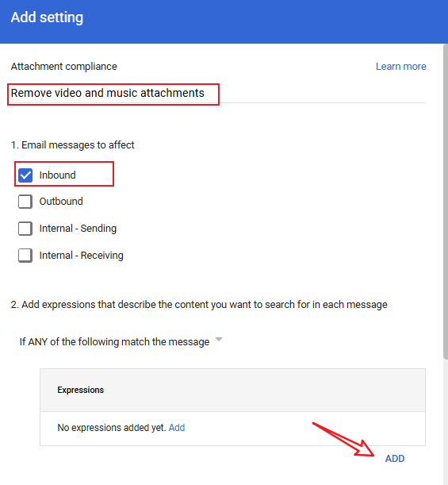448x485 pixels.
Task: Click the "Attachment compliance" heading
Action: point(64,67)
